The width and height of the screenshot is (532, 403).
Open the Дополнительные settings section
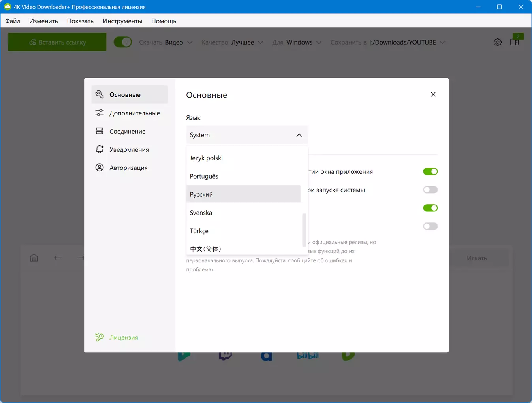(130, 113)
